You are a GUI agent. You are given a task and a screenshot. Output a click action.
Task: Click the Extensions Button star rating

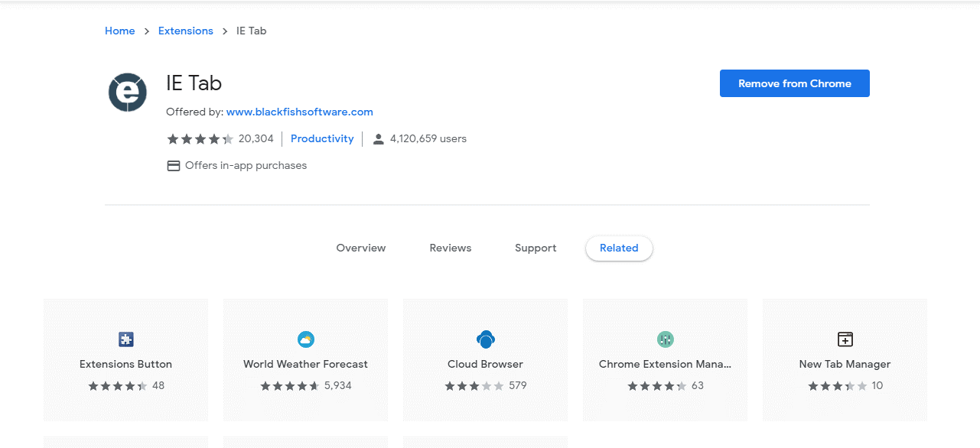(x=118, y=386)
